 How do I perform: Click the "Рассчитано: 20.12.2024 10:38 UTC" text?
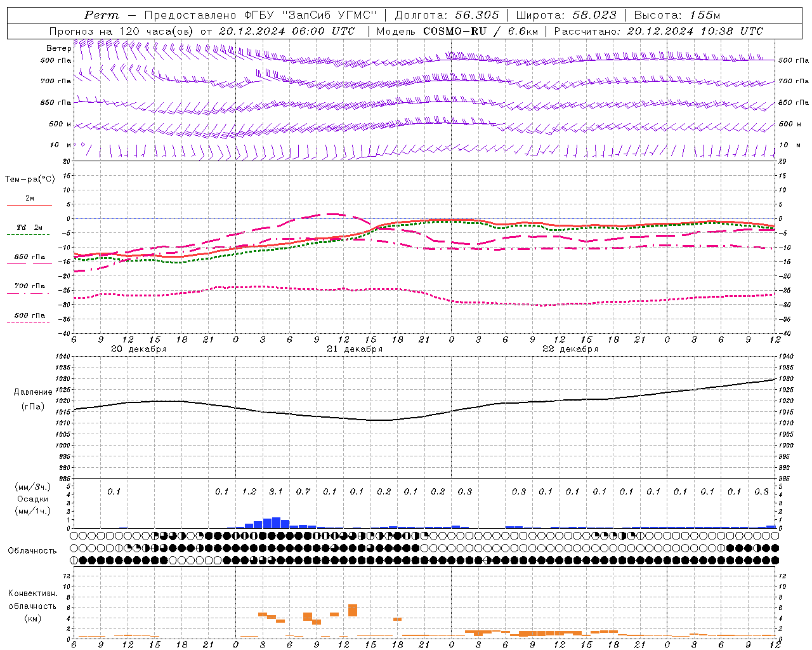tap(658, 31)
